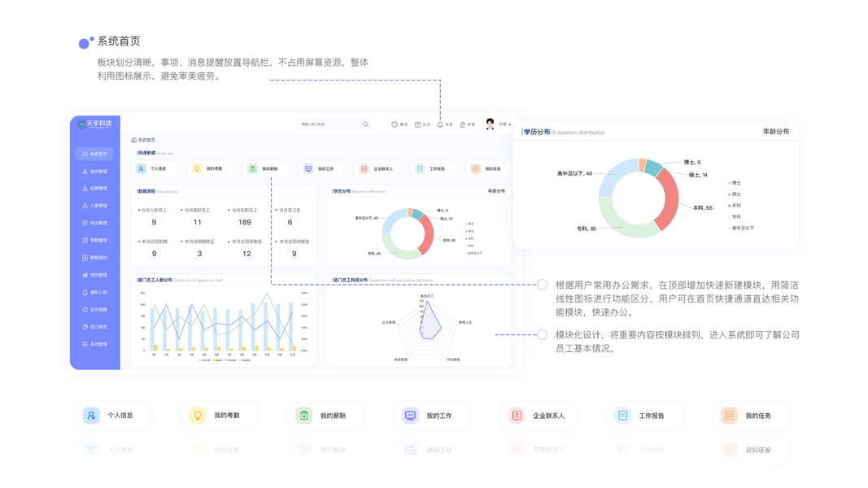Click the magnifier search icon in dashboard header
Image resolution: width=868 pixels, height=488 pixels.
365,124
